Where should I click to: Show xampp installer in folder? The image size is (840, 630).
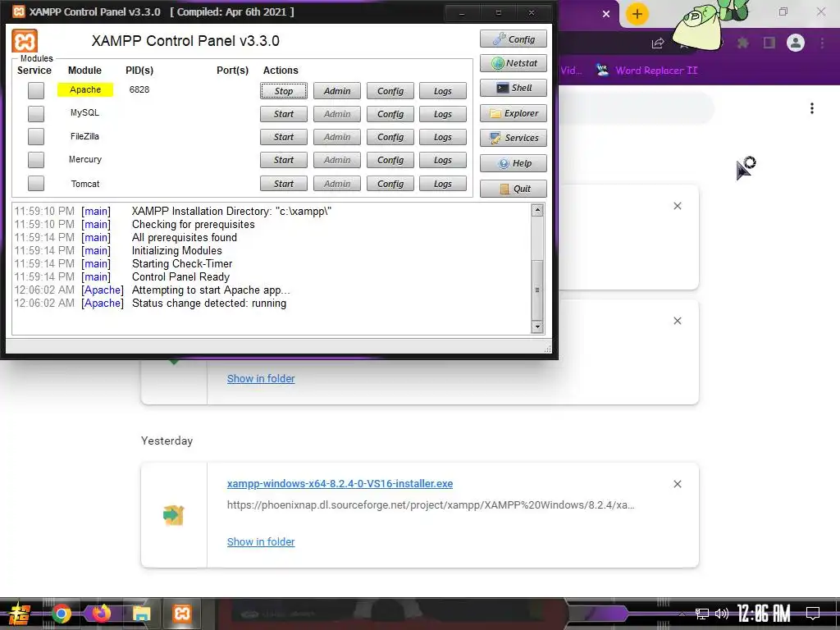pos(261,541)
